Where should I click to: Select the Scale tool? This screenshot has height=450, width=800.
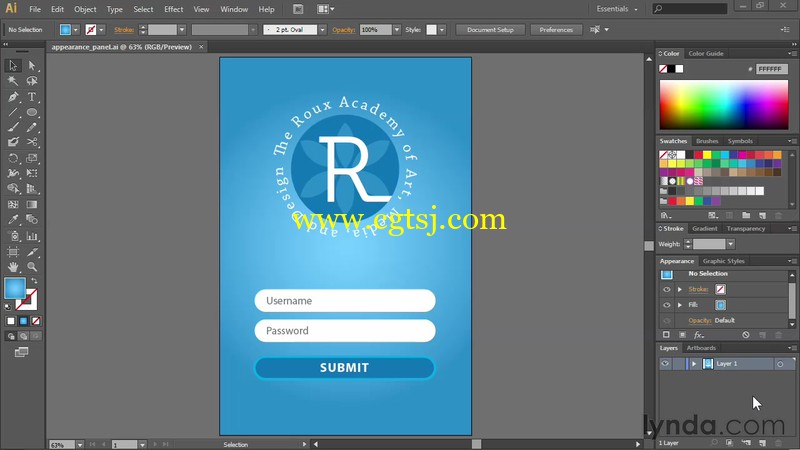[32, 158]
